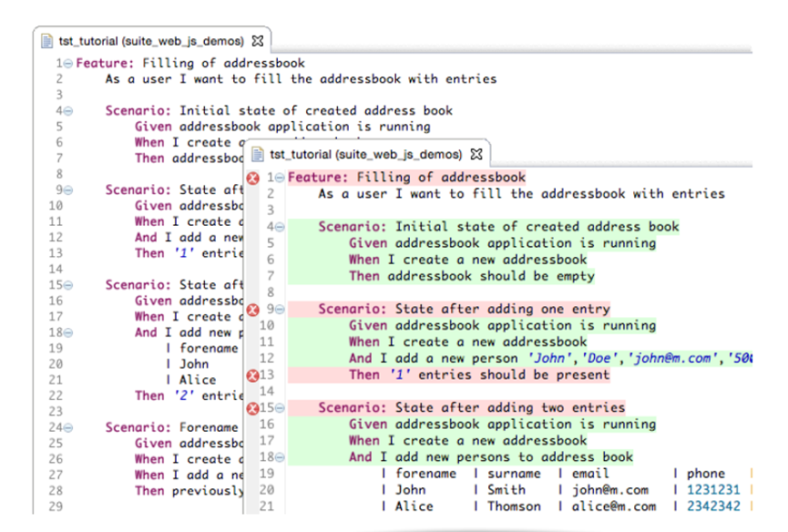Click the 'email' table header cell

coord(590,474)
